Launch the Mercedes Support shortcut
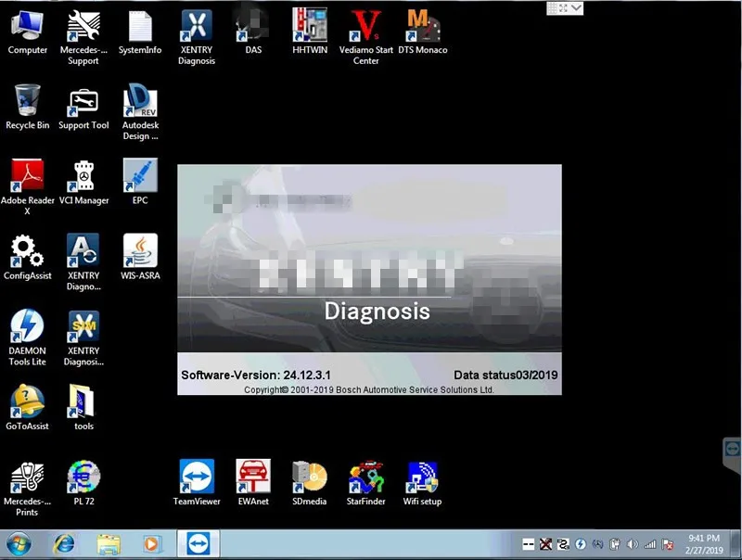Screen dimensions: 742x560 pyautogui.click(x=83, y=38)
